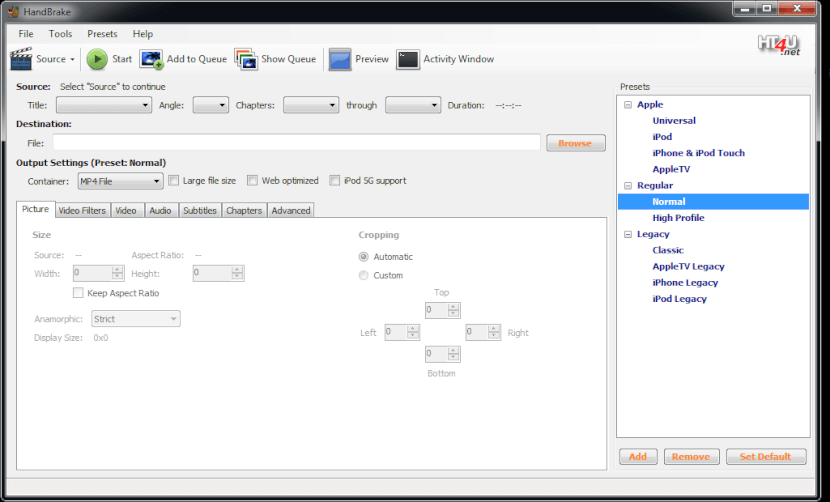Click the Height stepper field
Screen dimensions: 830x502
tap(219, 273)
